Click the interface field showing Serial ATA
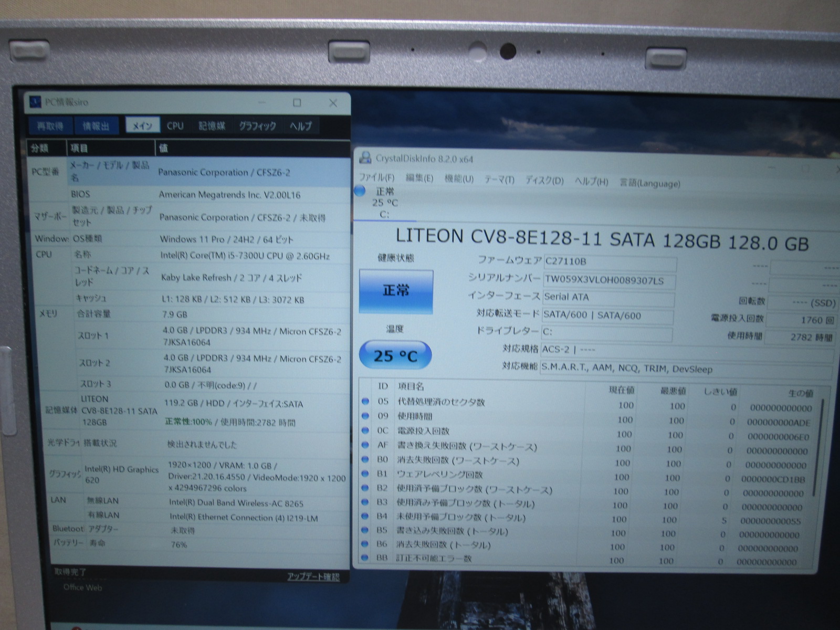The image size is (840, 630). click(608, 298)
